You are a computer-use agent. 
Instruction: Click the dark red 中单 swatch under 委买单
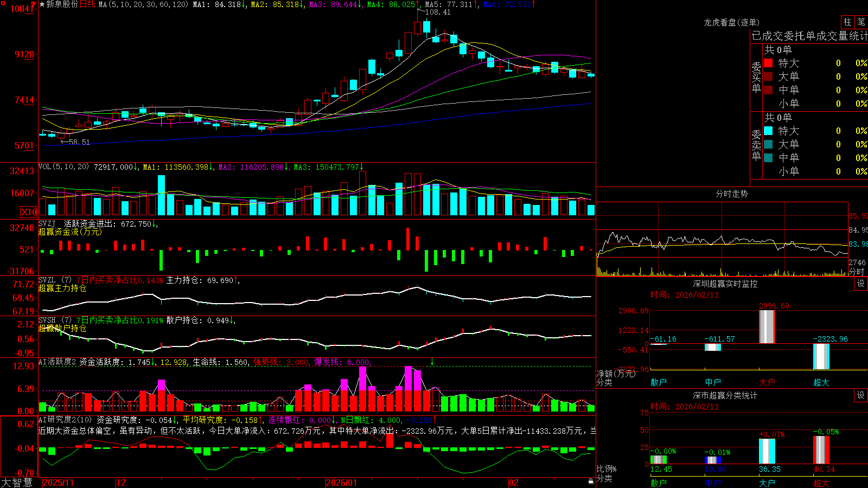click(768, 90)
